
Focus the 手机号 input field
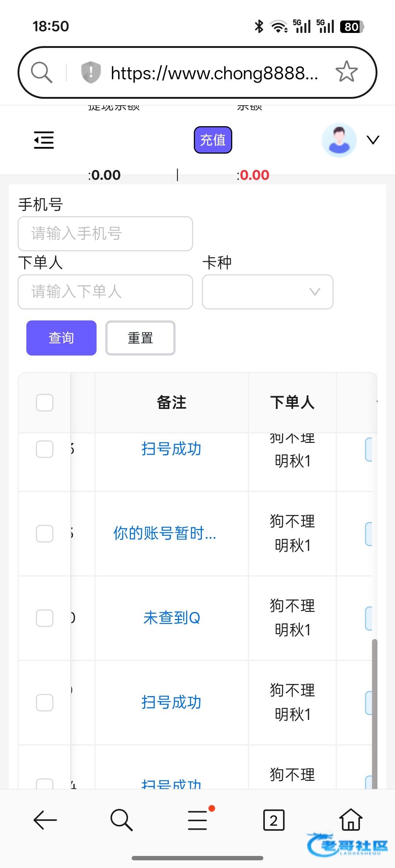click(105, 234)
